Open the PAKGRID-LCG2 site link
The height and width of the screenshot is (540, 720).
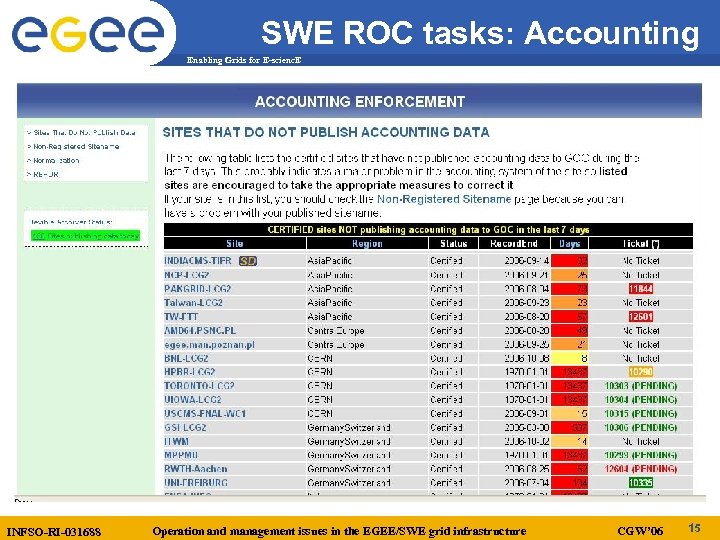click(x=197, y=289)
